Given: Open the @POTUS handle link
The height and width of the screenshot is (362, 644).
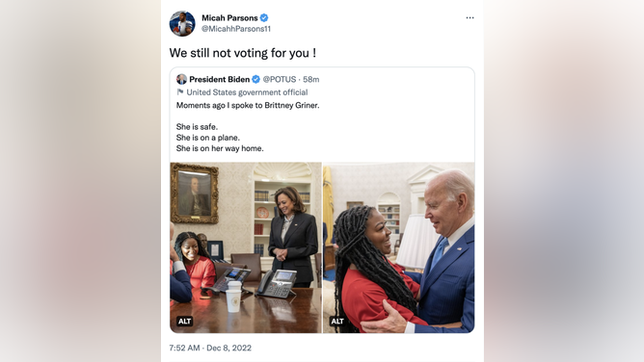Looking at the screenshot, I should pos(280,79).
